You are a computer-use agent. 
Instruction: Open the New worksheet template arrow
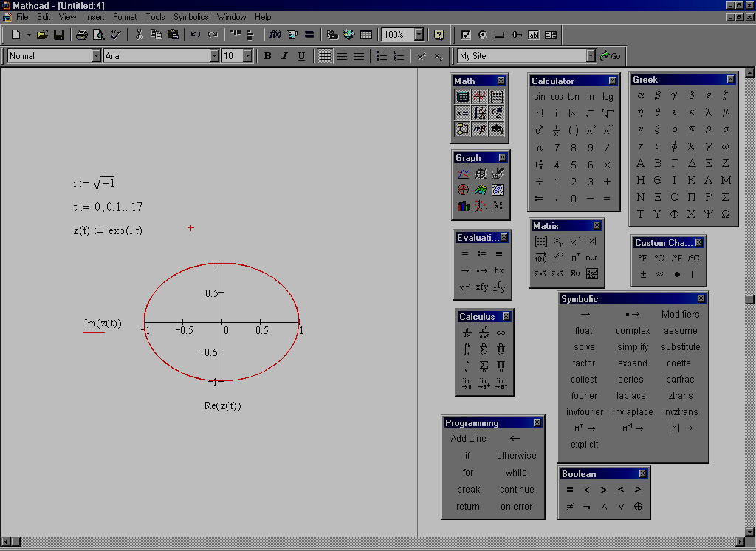[29, 35]
